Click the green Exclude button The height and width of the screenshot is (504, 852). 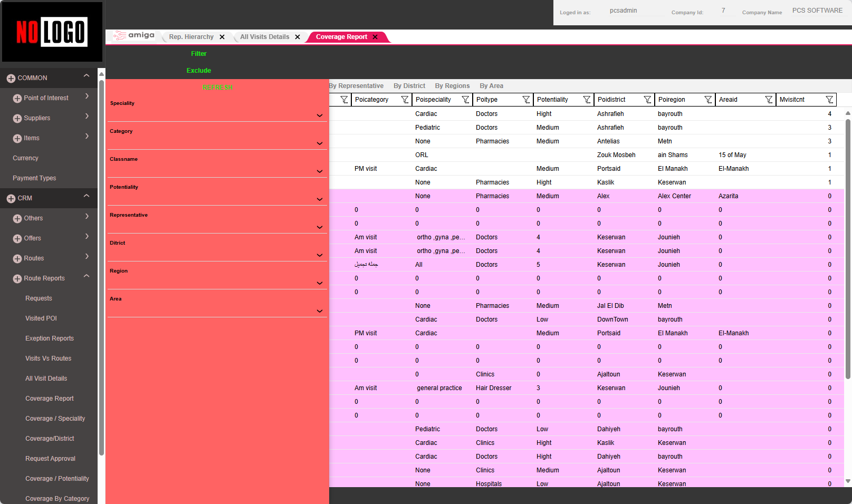pos(198,71)
